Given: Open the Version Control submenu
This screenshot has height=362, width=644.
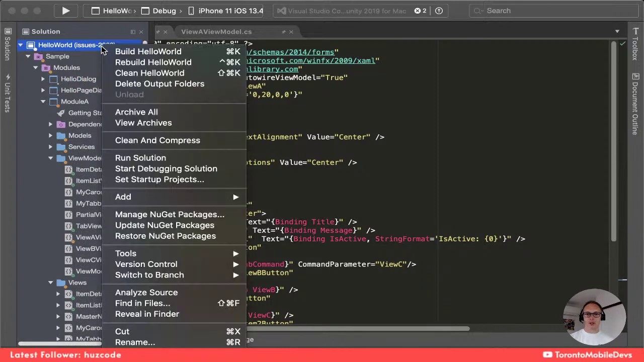Looking at the screenshot, I should tap(174, 264).
